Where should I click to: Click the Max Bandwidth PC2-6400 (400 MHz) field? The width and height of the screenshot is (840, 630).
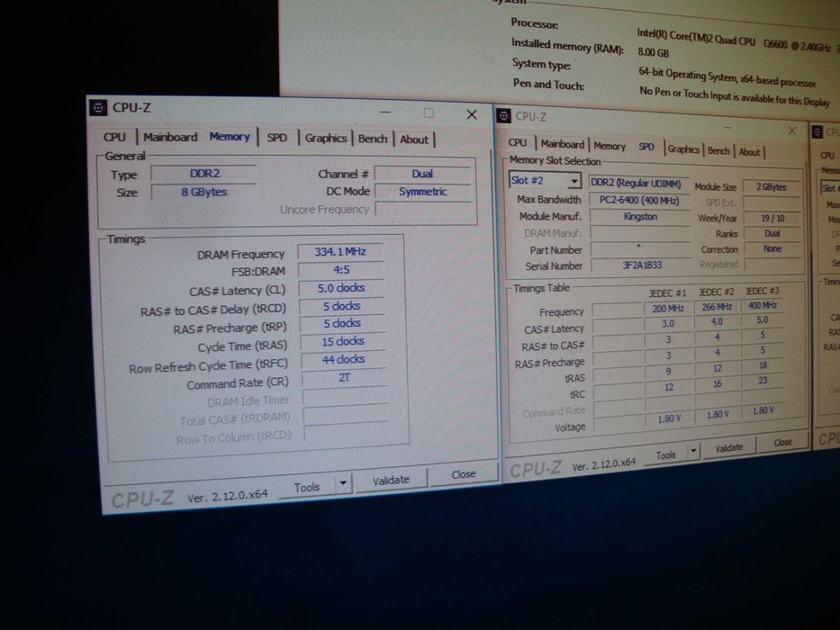(639, 201)
